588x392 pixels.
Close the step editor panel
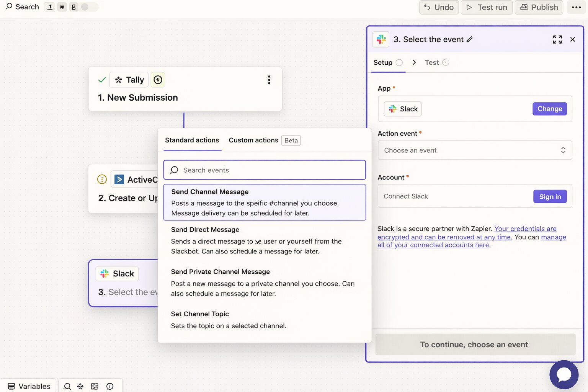click(573, 39)
